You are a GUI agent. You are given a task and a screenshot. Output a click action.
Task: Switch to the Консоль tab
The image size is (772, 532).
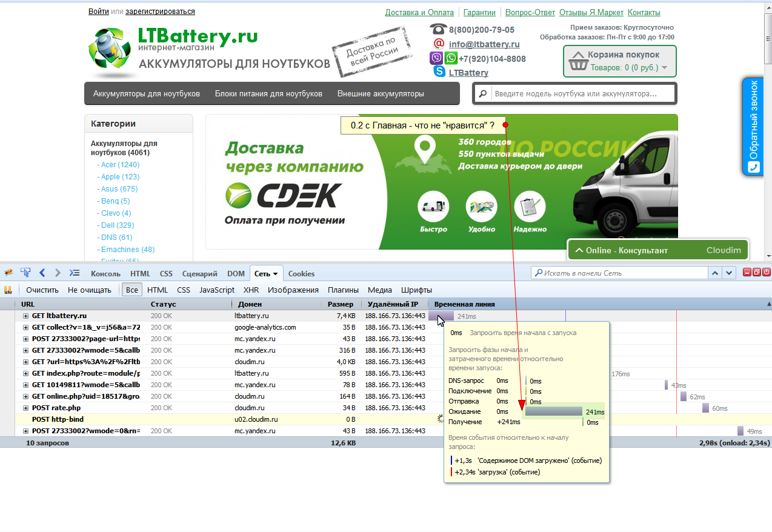[105, 273]
